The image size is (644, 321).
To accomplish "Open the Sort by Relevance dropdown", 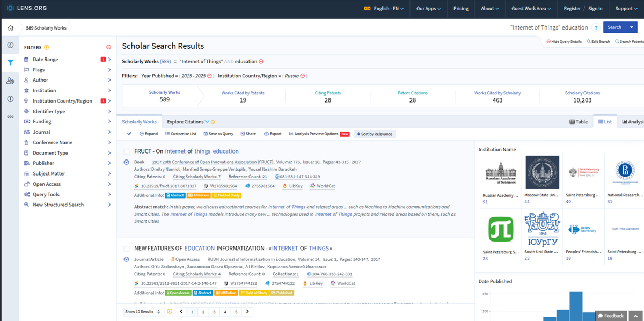I will pyautogui.click(x=375, y=134).
